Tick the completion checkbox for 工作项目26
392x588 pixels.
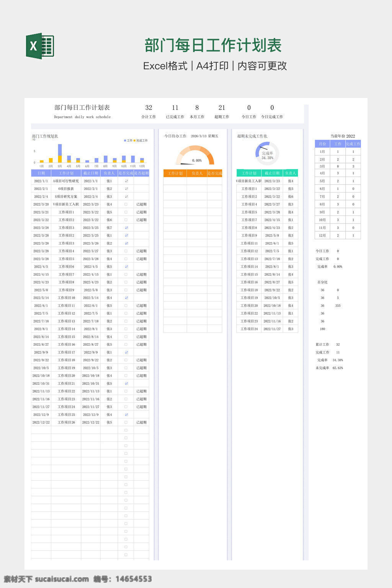pos(126,422)
